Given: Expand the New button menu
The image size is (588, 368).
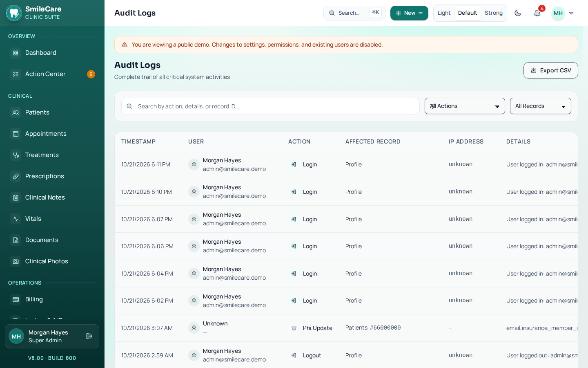Looking at the screenshot, I should click(x=409, y=13).
